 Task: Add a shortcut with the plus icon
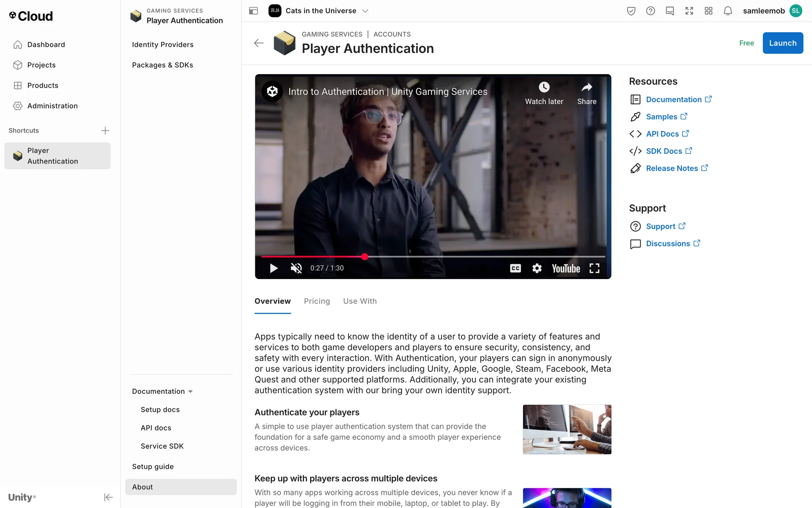(105, 131)
